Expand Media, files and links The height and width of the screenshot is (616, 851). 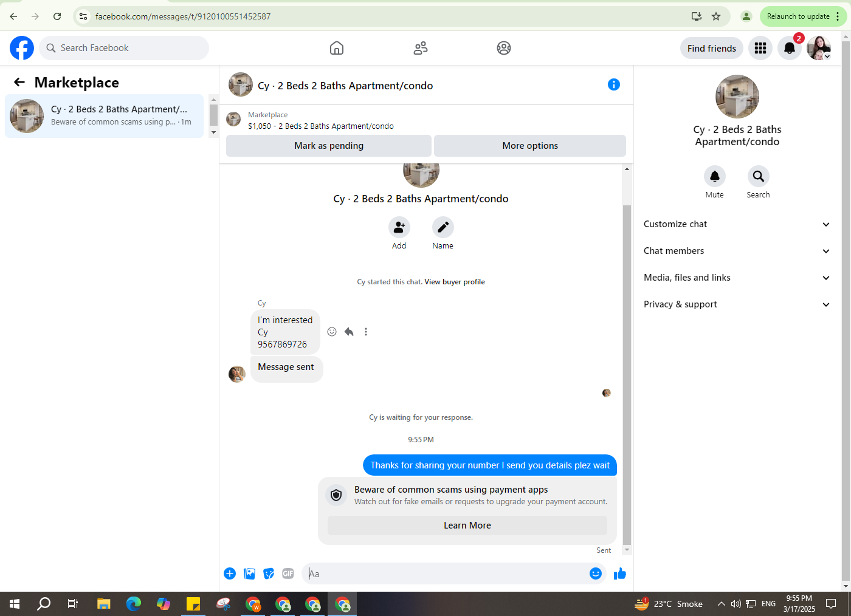pos(737,278)
